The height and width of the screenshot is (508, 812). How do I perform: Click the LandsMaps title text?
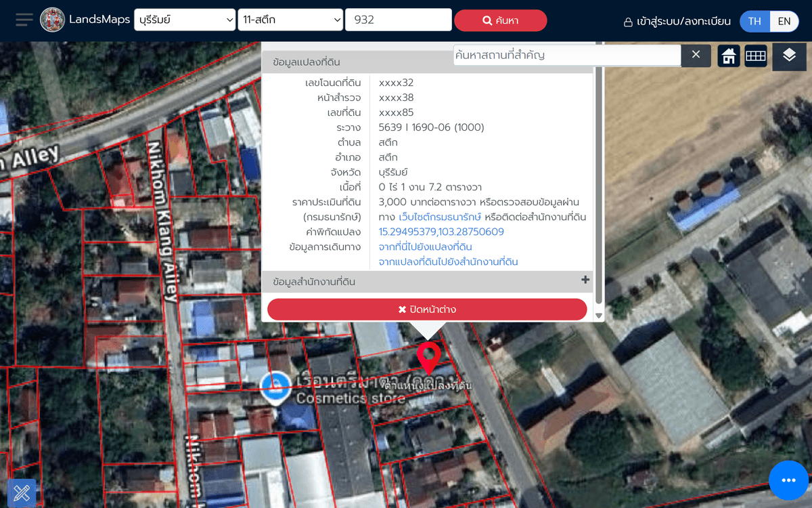[x=100, y=20]
